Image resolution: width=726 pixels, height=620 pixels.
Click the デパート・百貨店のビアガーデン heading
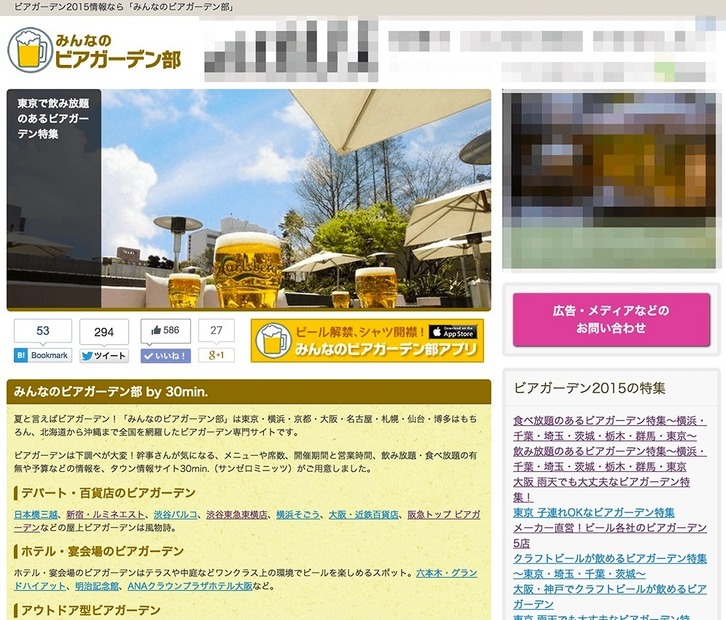(108, 493)
